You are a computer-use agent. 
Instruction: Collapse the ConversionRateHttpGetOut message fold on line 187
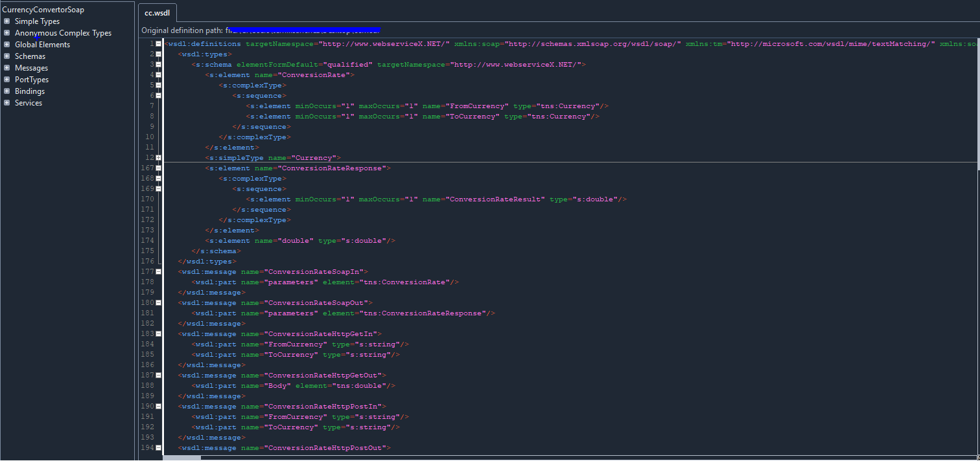point(158,376)
